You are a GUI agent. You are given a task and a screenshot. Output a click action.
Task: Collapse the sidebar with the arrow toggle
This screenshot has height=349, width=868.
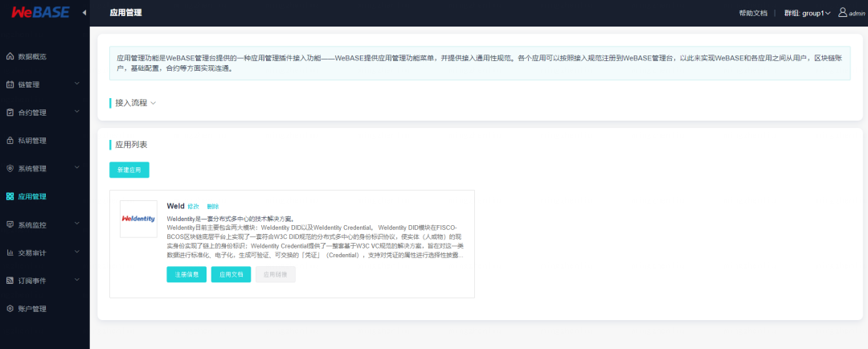tap(84, 12)
